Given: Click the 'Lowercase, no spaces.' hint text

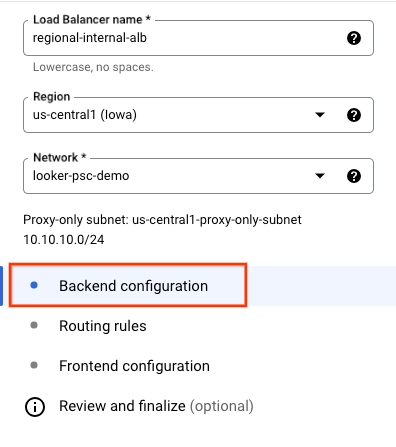Looking at the screenshot, I should click(x=93, y=67).
